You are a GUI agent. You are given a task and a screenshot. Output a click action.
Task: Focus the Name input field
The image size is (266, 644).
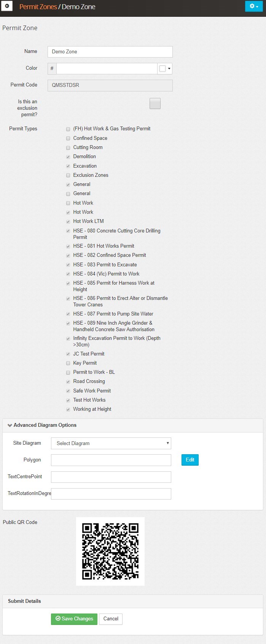point(110,52)
